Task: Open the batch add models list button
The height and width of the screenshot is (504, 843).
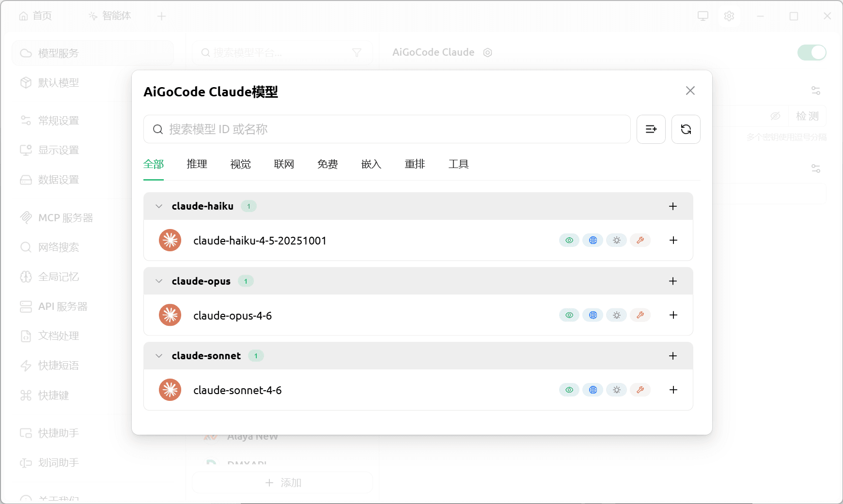Action: pos(651,129)
